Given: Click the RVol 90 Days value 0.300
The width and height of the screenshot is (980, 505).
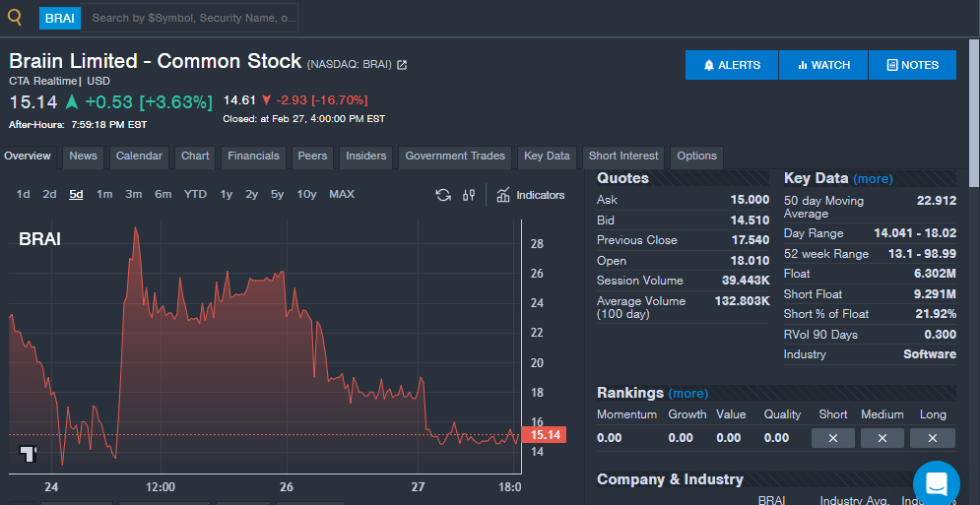Looking at the screenshot, I should tap(940, 335).
